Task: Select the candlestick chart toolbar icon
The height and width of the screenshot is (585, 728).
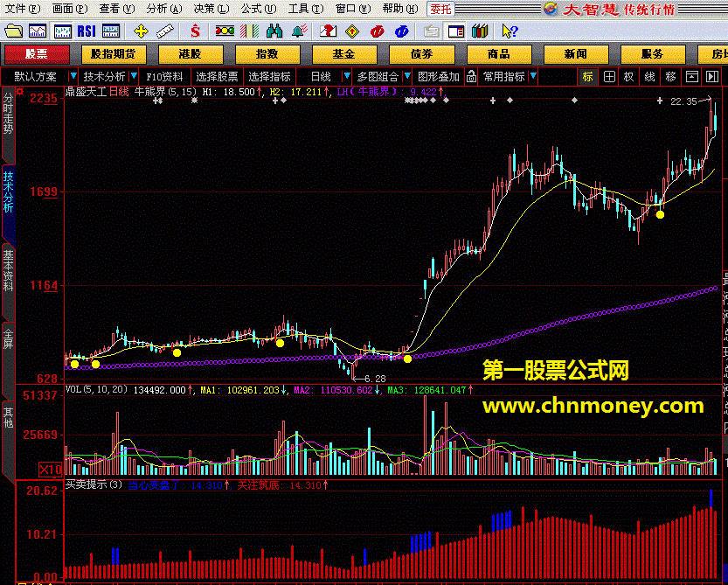Action: click(62, 31)
